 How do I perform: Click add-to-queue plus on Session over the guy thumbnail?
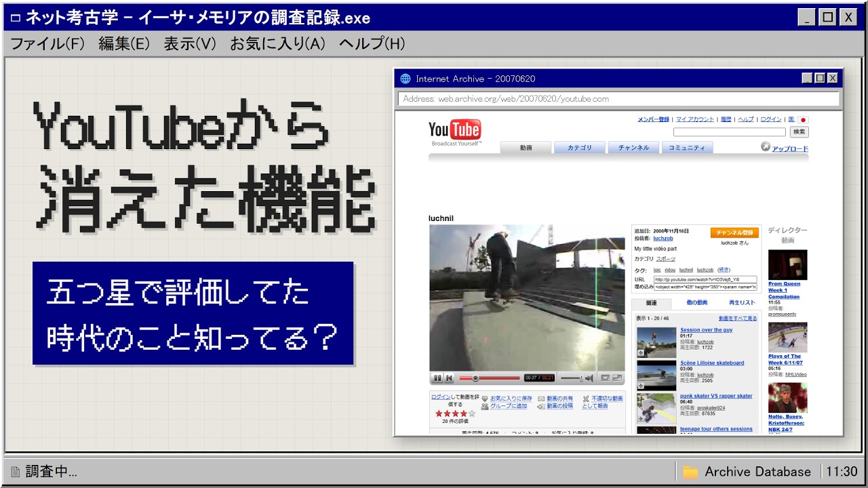[x=641, y=353]
